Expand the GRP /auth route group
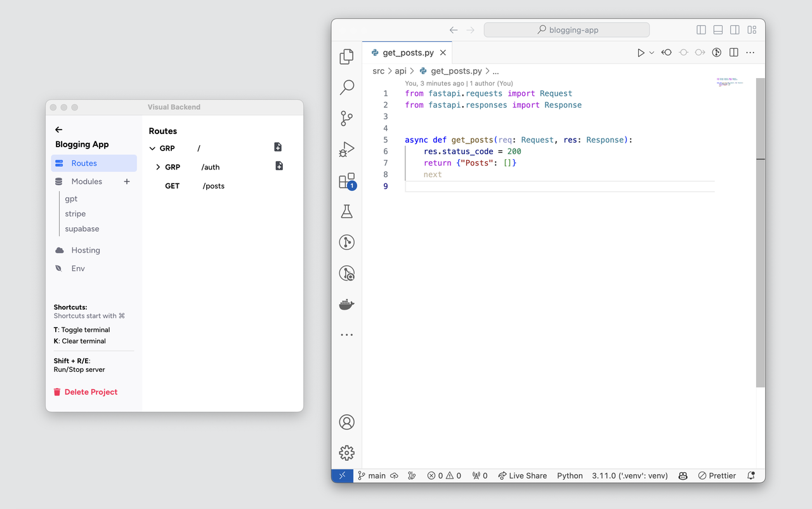 pyautogui.click(x=159, y=166)
